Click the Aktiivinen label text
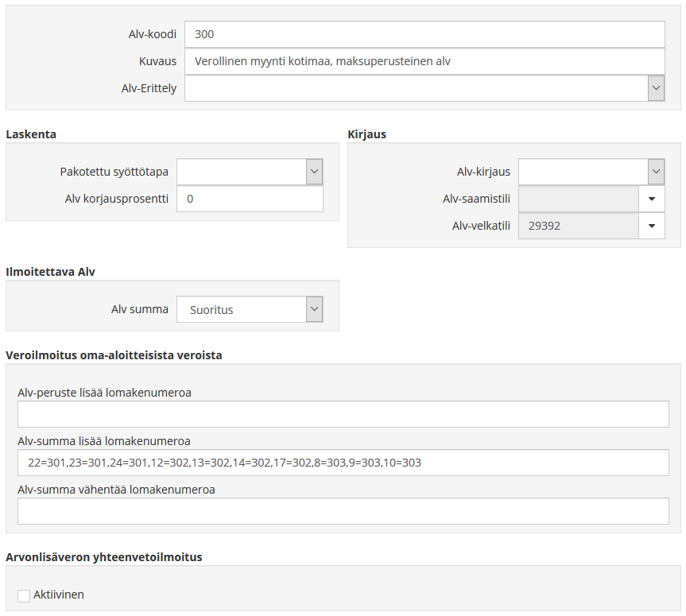 click(59, 595)
